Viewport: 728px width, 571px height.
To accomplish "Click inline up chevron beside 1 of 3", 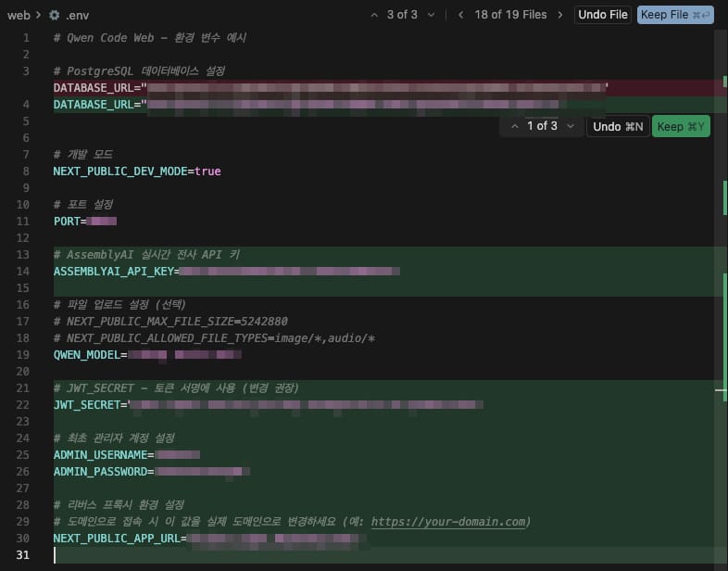I will click(514, 126).
